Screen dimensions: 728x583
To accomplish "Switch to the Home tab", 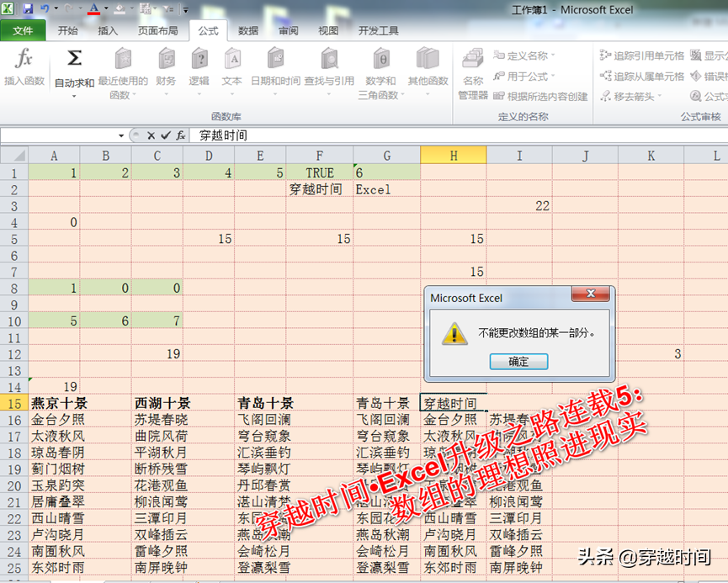I will click(68, 30).
